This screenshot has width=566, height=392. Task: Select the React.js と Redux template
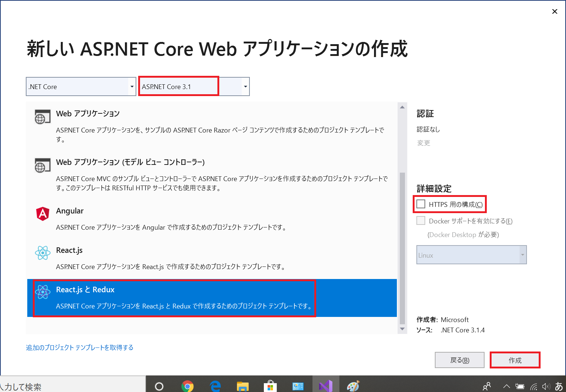pos(212,298)
